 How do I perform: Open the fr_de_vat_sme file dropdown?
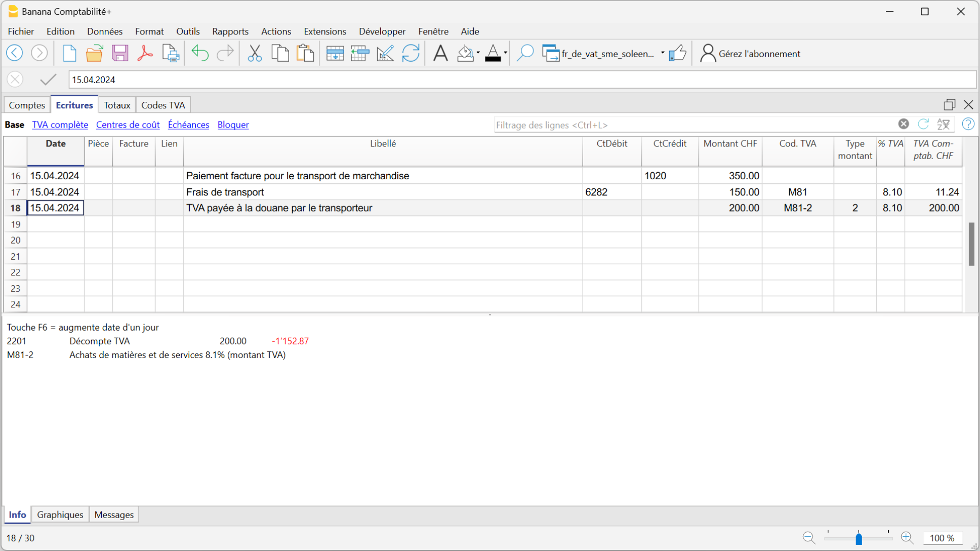tap(663, 53)
